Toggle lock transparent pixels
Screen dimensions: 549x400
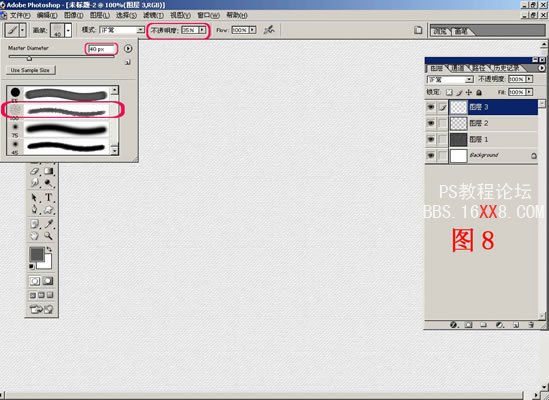[x=449, y=92]
